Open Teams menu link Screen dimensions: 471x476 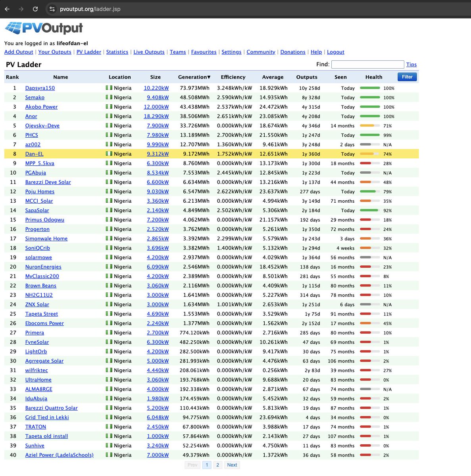tap(178, 52)
